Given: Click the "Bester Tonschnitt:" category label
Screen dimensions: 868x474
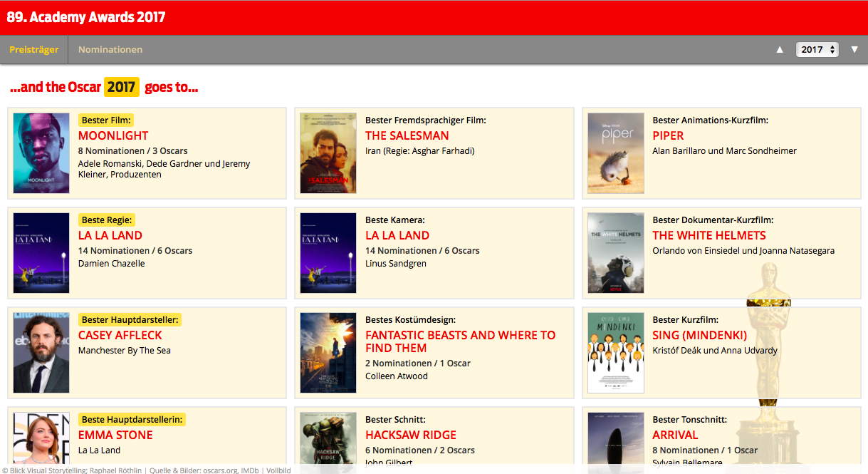Looking at the screenshot, I should 690,420.
